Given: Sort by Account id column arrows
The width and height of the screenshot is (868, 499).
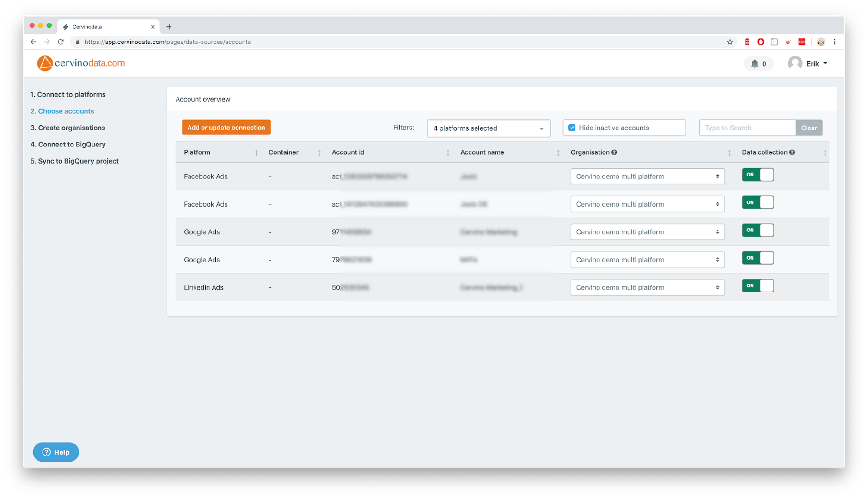Looking at the screenshot, I should pos(447,153).
